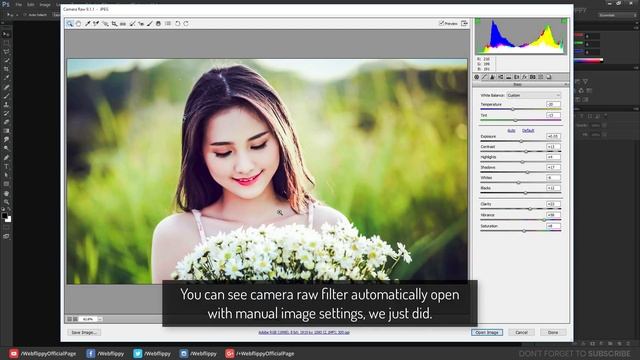Click zoom out button below the preview

tap(69, 319)
